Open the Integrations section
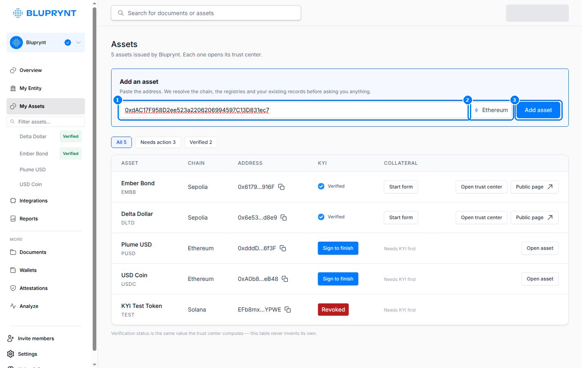 (46, 201)
